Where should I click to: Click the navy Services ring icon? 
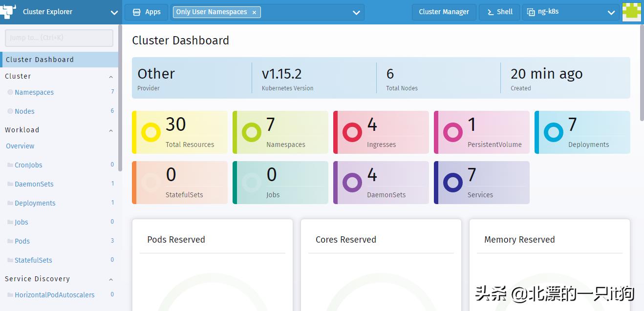click(x=452, y=183)
